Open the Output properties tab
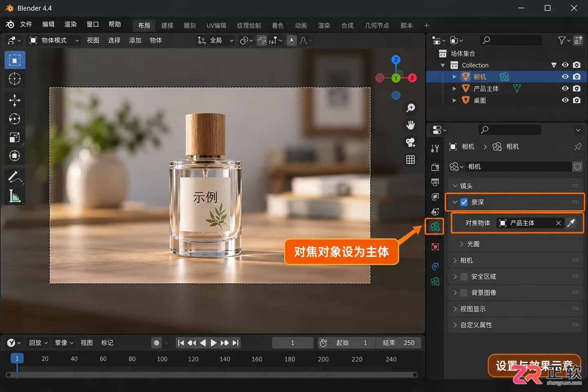The image size is (588, 392). (435, 182)
